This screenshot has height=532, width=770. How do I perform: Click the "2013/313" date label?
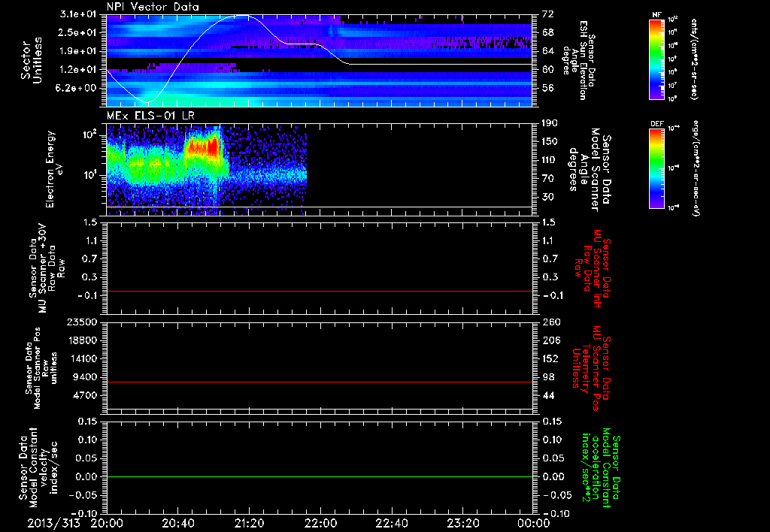[53, 523]
